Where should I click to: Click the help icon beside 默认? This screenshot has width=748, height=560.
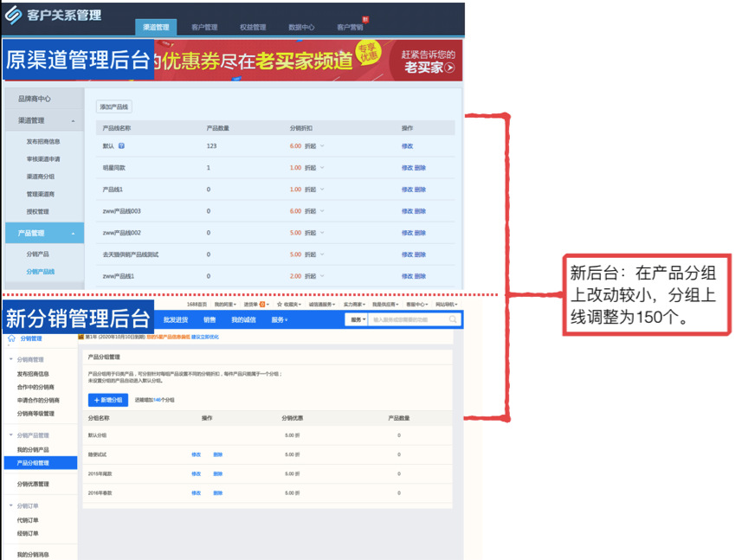point(121,146)
